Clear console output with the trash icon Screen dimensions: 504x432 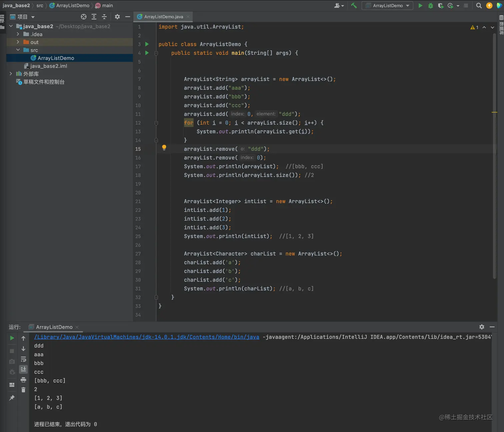tap(23, 390)
